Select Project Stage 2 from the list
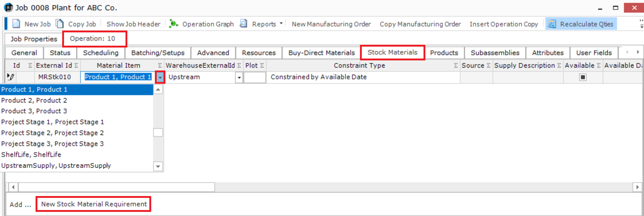 pyautogui.click(x=53, y=133)
